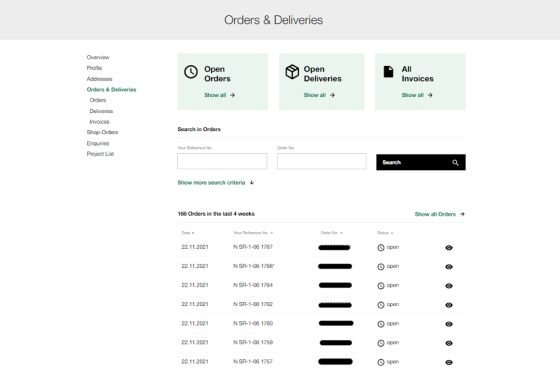Click open status clock for SR-1-06 1762

click(381, 305)
